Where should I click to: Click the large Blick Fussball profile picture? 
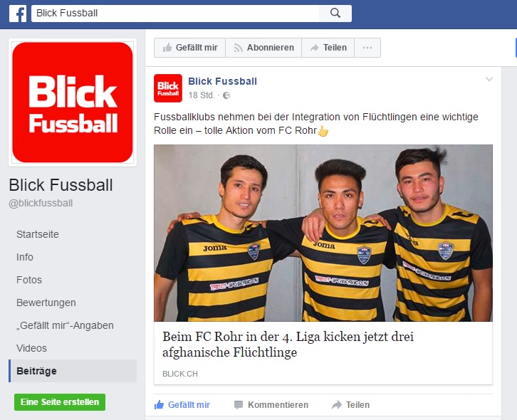[x=73, y=103]
